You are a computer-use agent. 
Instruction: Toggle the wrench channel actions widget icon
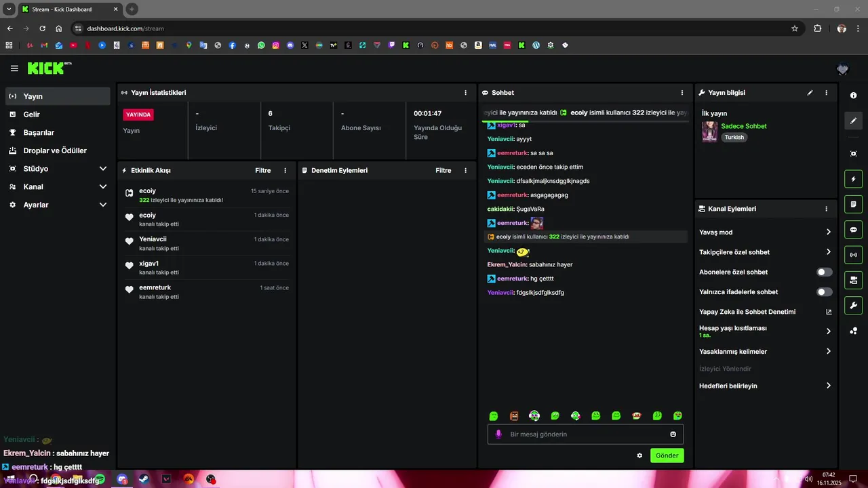point(853,305)
